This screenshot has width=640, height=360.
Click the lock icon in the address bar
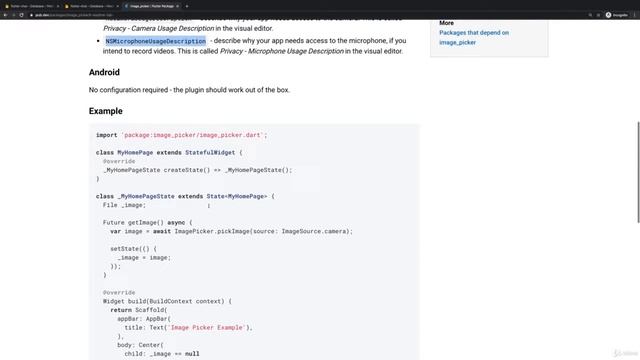pos(31,15)
